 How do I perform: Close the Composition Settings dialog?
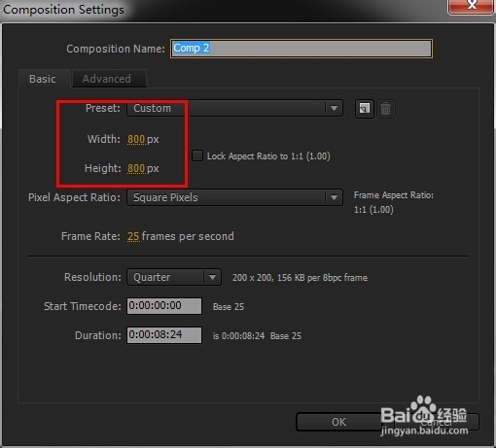pos(472,6)
